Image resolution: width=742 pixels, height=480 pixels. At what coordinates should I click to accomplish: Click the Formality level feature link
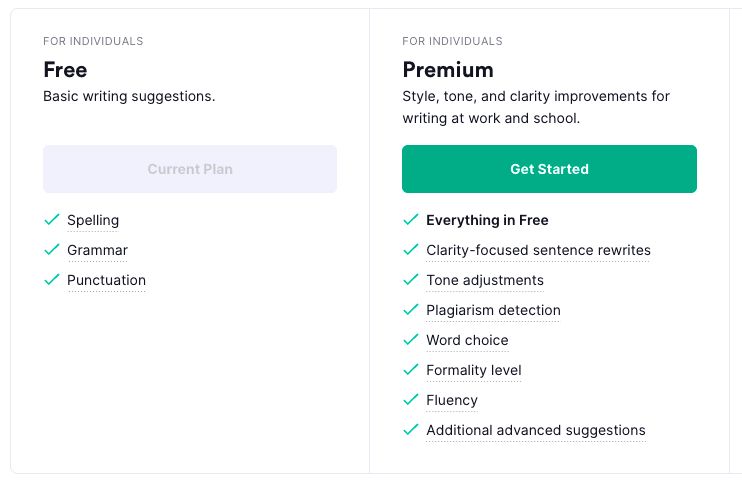coord(474,371)
